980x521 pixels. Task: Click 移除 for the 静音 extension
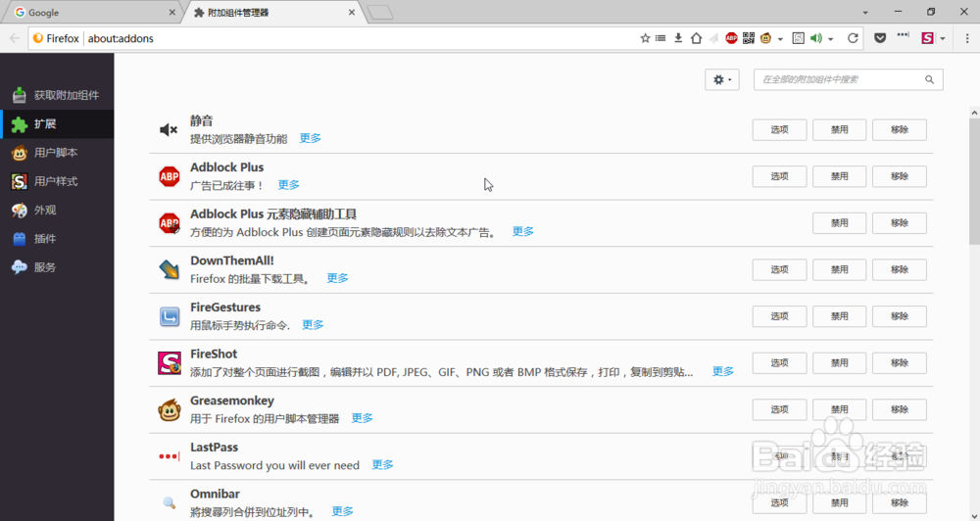pyautogui.click(x=900, y=130)
